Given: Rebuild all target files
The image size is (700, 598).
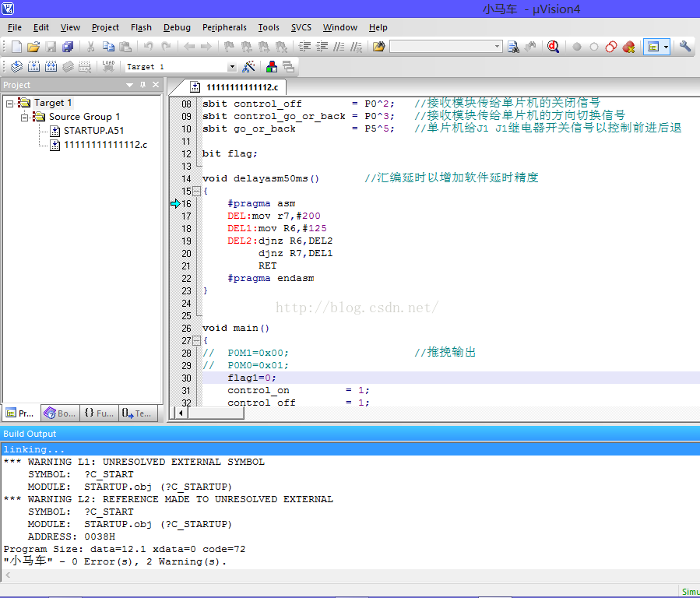Looking at the screenshot, I should (51, 66).
